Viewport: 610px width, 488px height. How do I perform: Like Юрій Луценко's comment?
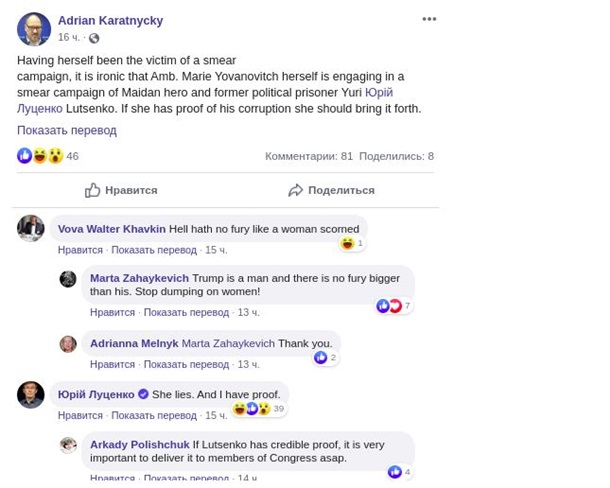coord(80,415)
